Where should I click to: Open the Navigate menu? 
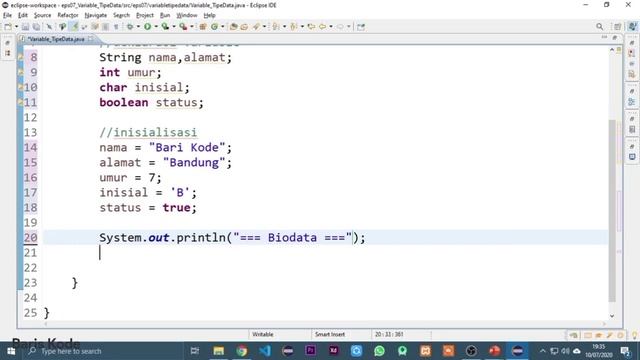[x=96, y=16]
